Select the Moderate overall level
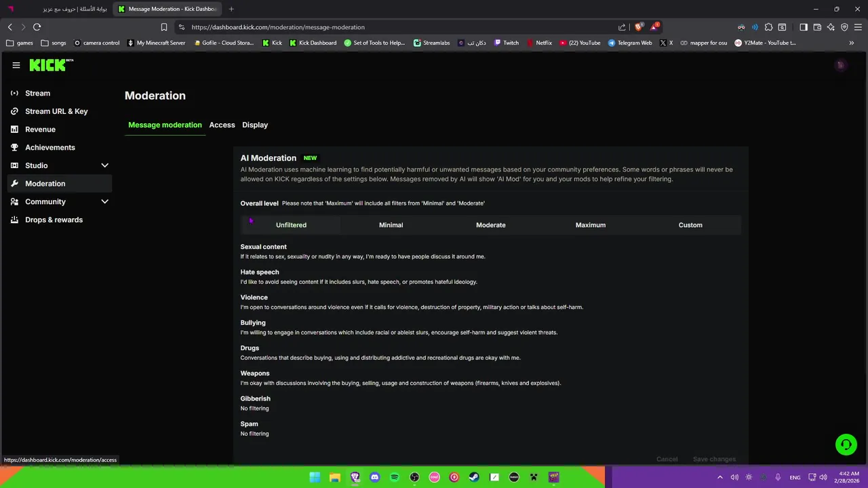Image resolution: width=868 pixels, height=488 pixels. click(x=491, y=225)
